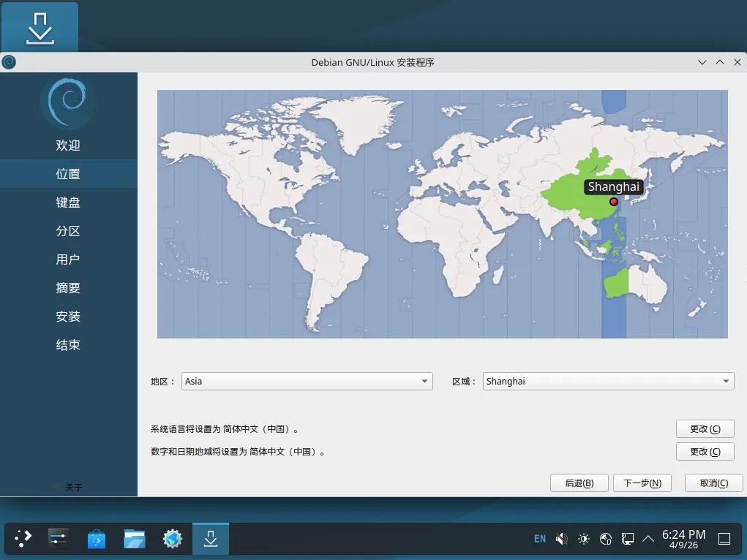Close the installer window

(x=737, y=62)
